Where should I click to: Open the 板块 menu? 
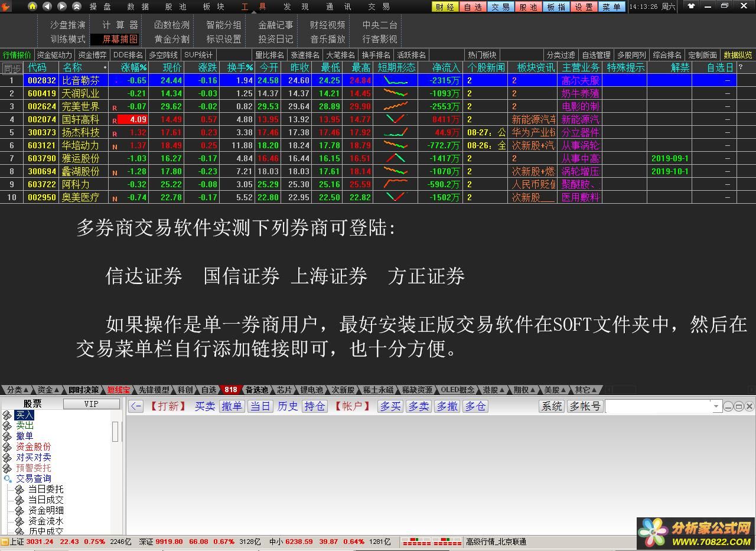213,6
